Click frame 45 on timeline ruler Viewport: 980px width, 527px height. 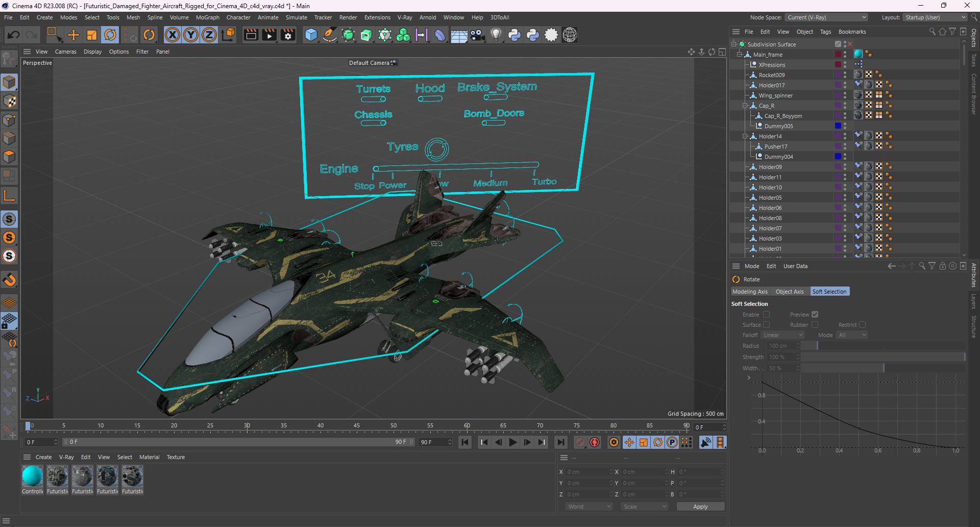pyautogui.click(x=357, y=426)
